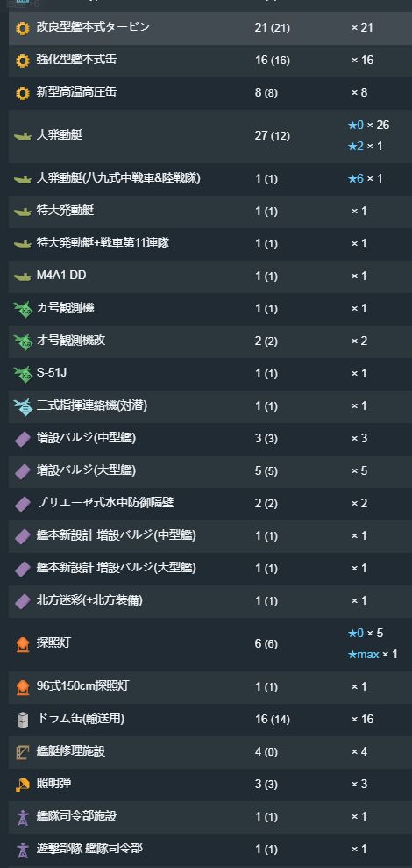412x868 pixels.
Task: Click the command tower icon for 艦隊司令部施設
Action: tap(22, 817)
